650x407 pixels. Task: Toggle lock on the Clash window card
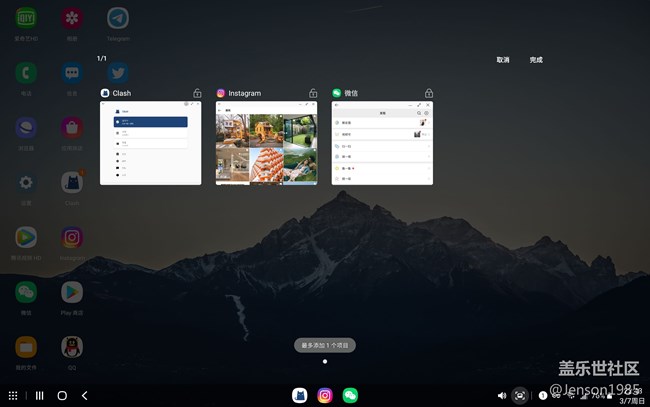tap(197, 93)
